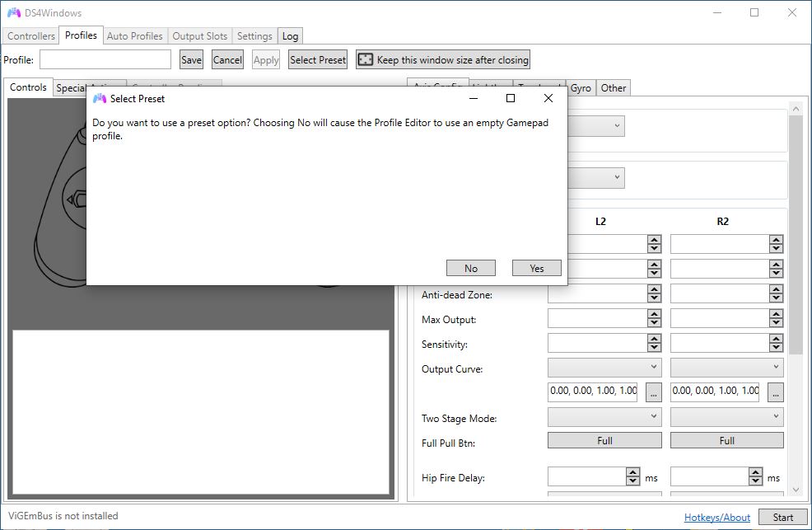
Task: Click the Select Preset button
Action: pyautogui.click(x=317, y=59)
